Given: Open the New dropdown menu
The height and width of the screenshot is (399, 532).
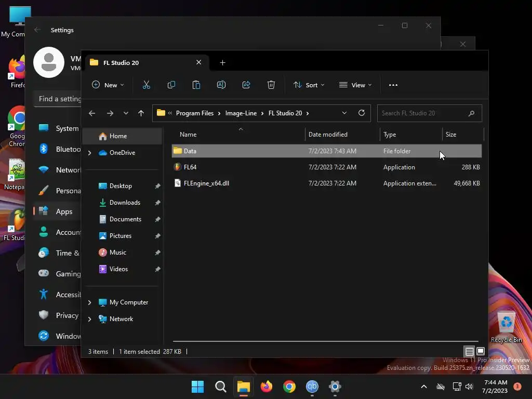Looking at the screenshot, I should (108, 85).
